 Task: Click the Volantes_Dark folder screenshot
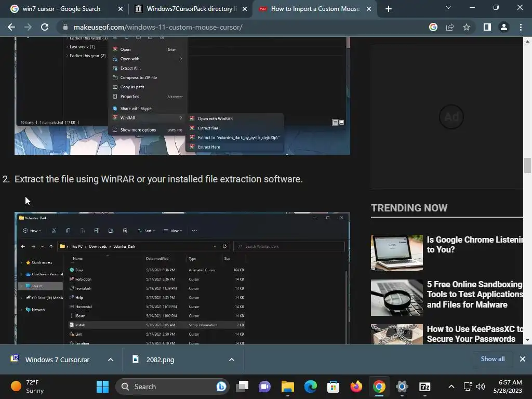click(182, 278)
